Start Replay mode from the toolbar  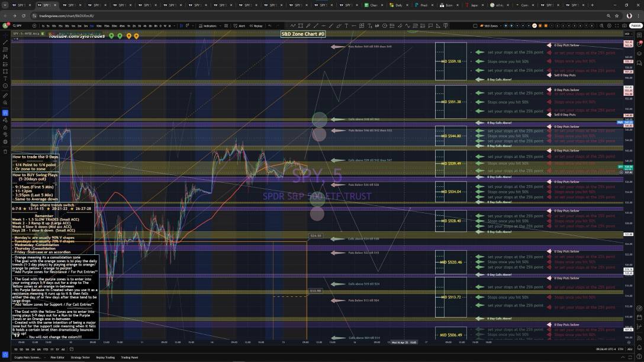pyautogui.click(x=256, y=25)
